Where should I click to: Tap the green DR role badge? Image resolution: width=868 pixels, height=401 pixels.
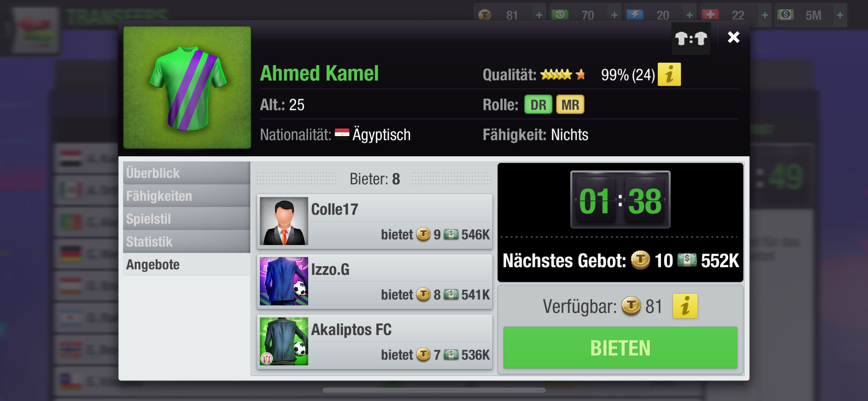click(x=538, y=105)
